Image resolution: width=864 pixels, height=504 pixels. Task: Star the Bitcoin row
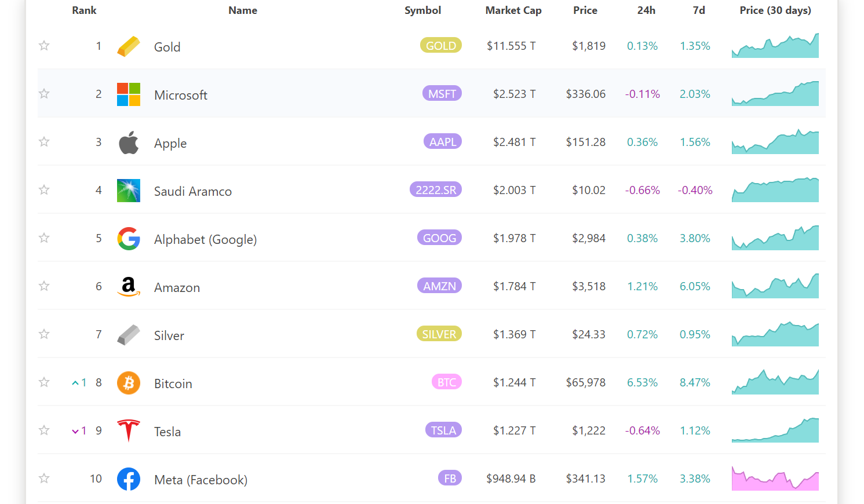(x=43, y=382)
